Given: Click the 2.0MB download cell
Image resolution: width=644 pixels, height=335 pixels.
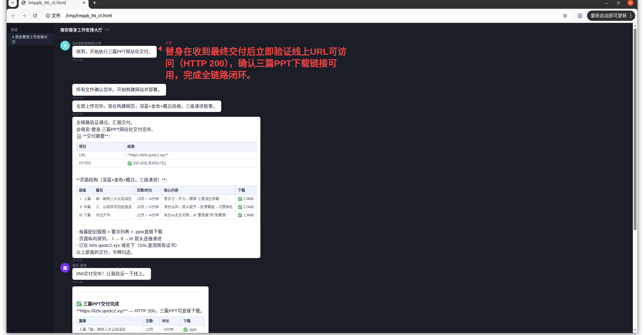Looking at the screenshot, I should (246, 207).
